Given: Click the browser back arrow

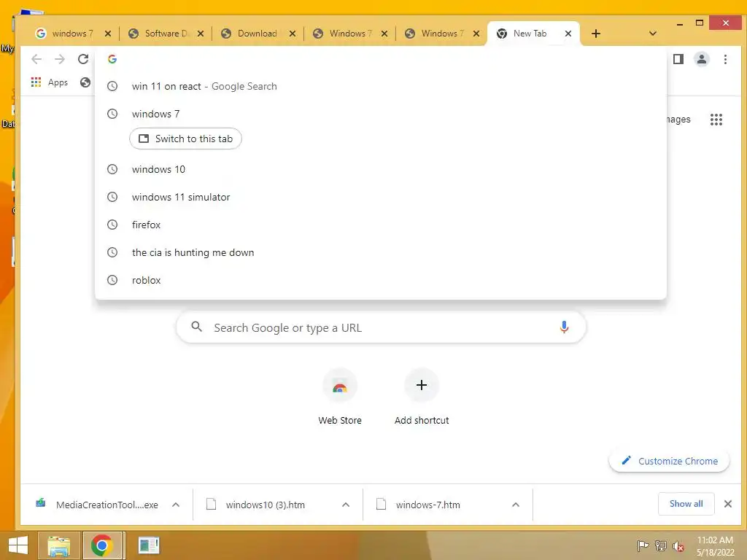Looking at the screenshot, I should point(36,59).
